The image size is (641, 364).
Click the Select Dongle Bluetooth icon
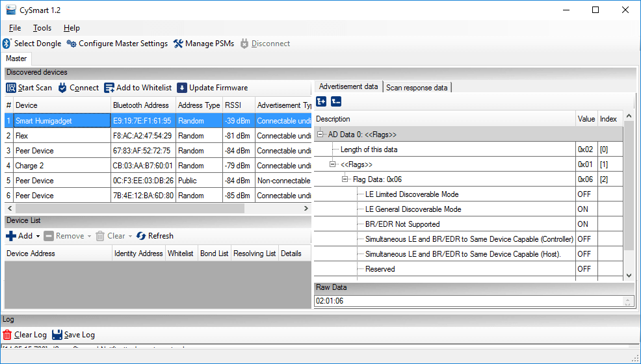click(7, 44)
